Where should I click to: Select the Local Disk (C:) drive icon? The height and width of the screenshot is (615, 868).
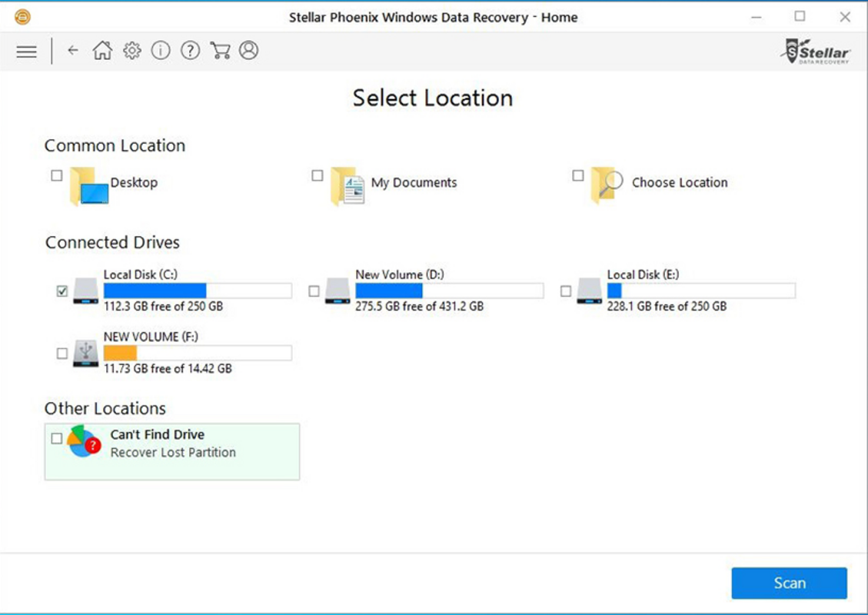[x=86, y=291]
